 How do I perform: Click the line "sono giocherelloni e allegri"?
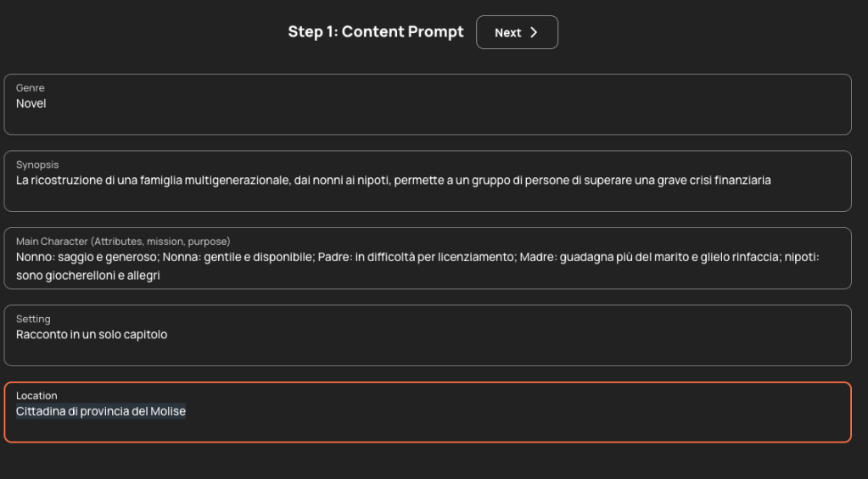click(88, 276)
